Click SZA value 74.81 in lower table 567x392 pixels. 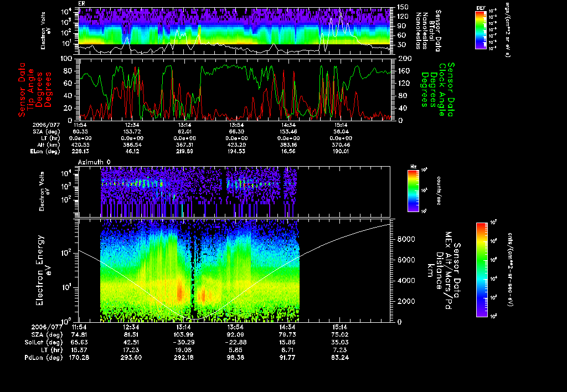coord(79,334)
